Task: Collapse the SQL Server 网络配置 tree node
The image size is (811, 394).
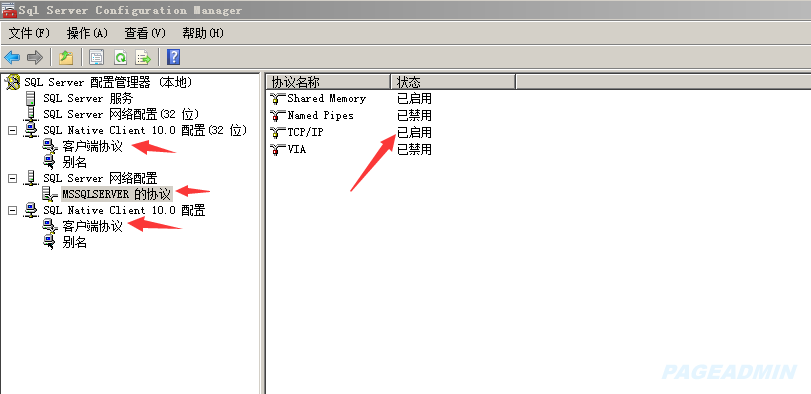Action: [x=12, y=178]
